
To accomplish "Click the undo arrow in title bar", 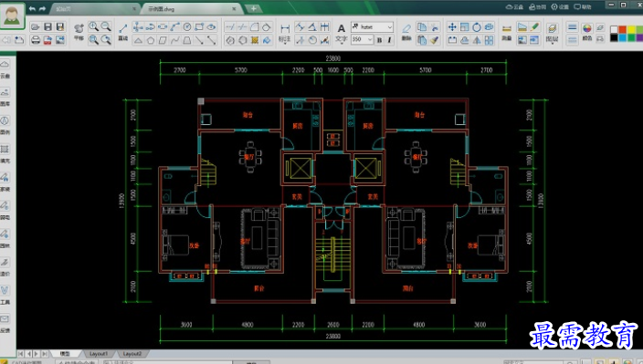I will 32,8.
